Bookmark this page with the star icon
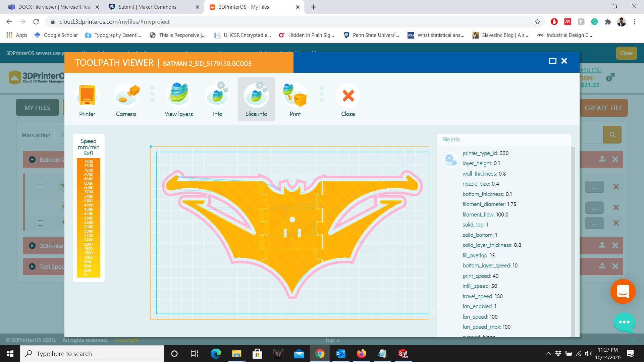 pyautogui.click(x=537, y=22)
